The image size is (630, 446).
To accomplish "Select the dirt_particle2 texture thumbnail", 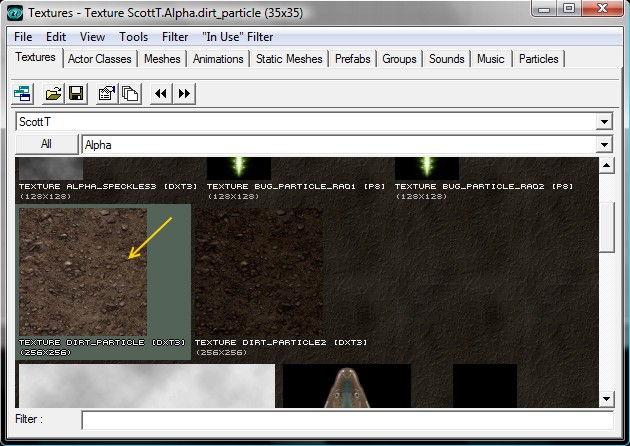I will (x=258, y=271).
